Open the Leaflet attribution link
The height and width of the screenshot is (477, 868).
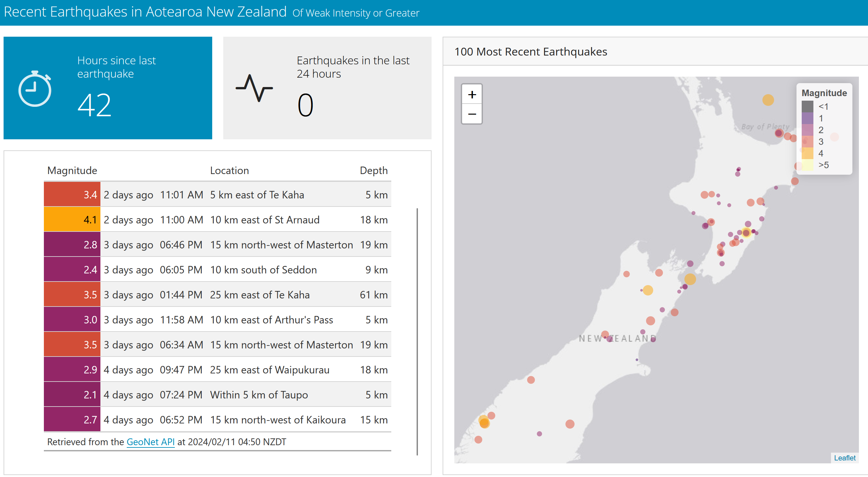click(844, 458)
